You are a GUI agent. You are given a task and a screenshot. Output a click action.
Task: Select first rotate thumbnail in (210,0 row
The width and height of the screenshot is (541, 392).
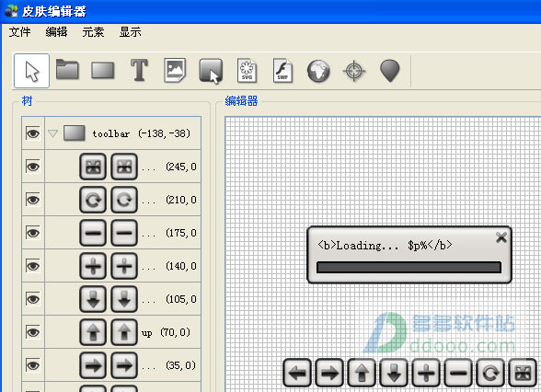point(93,200)
